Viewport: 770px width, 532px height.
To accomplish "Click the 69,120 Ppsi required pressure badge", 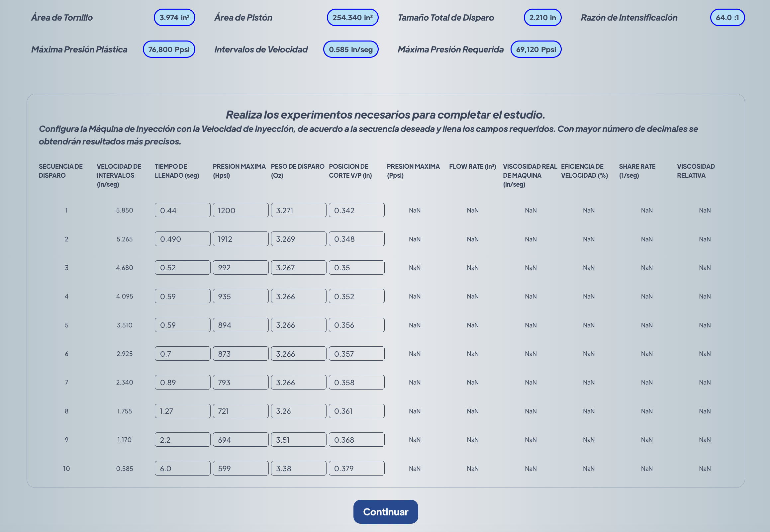I will point(536,49).
